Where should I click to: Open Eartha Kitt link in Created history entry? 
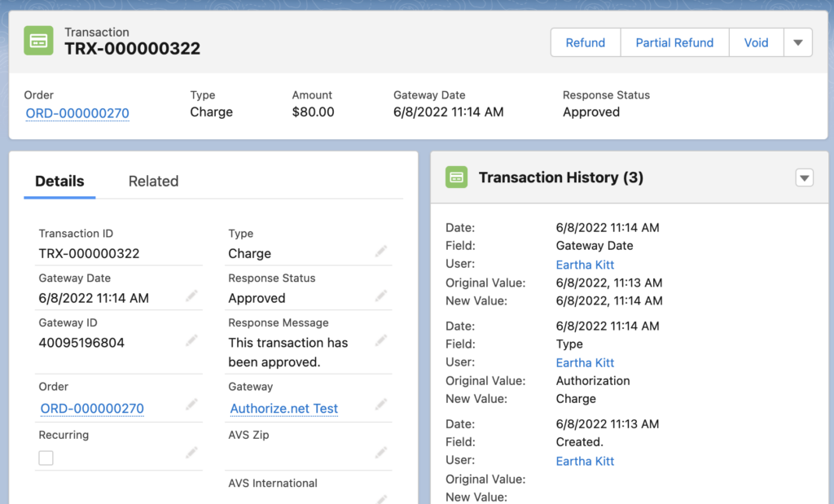point(585,461)
